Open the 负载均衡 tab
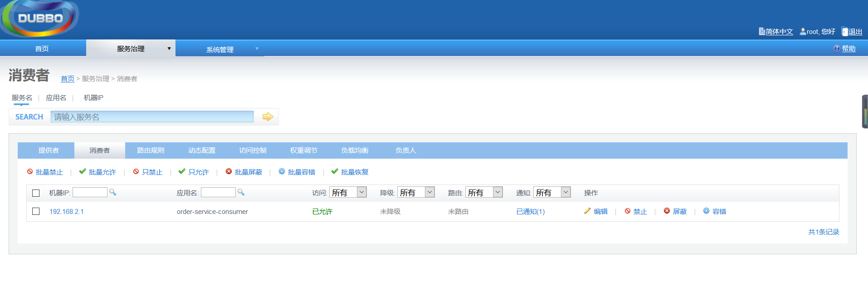This screenshot has height=306, width=868. pos(355,151)
